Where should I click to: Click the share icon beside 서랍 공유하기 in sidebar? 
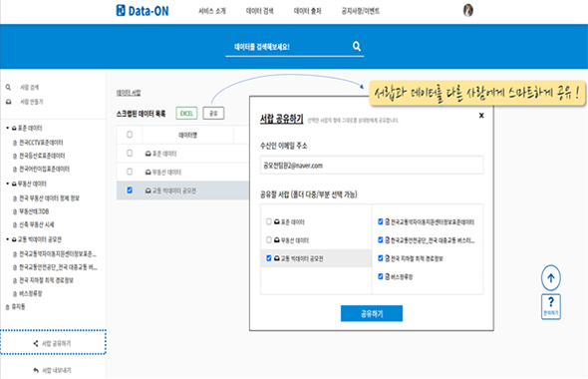click(x=36, y=343)
